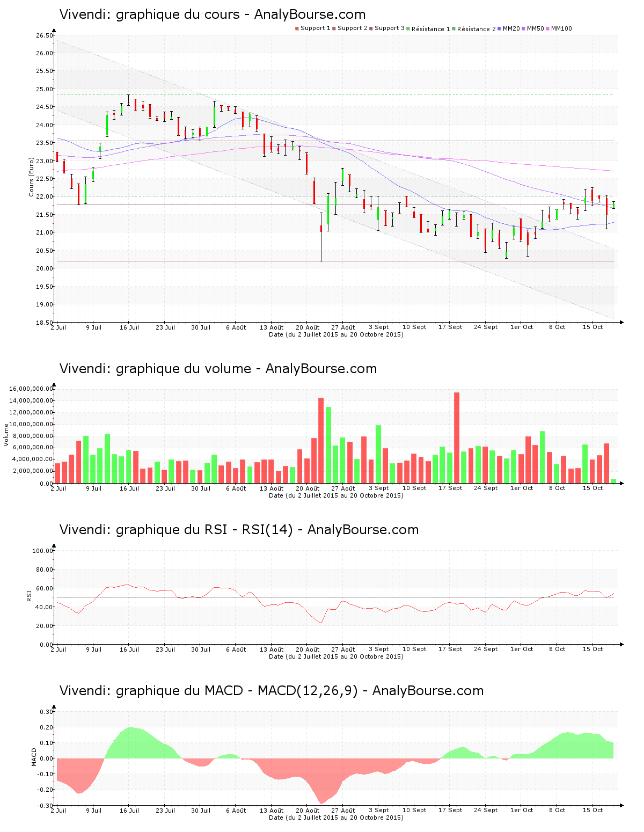
Task: Click '6 Août' date on RSI chart axis
Action: pyautogui.click(x=236, y=649)
